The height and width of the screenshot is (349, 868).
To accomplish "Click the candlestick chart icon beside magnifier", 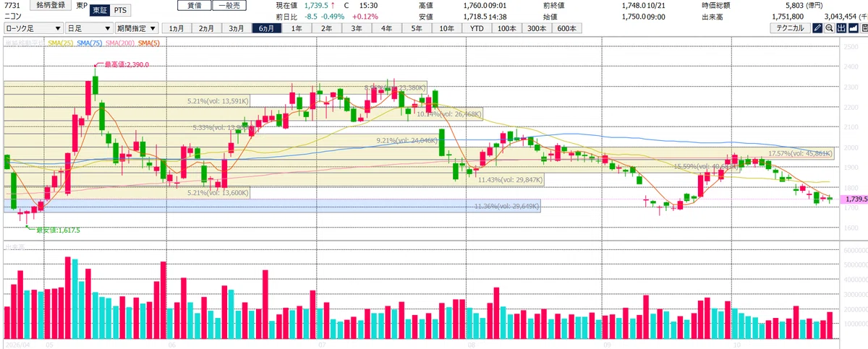I will (x=841, y=29).
